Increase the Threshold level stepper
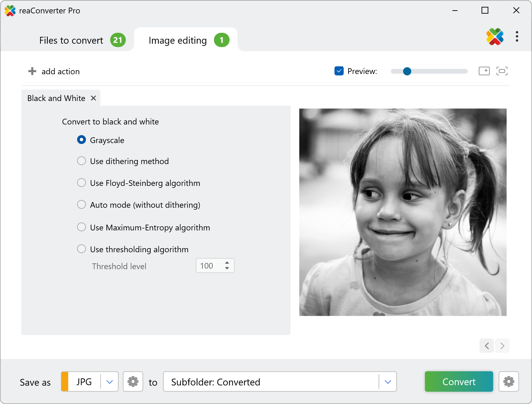Screen dimensions: 532x404 [227, 263]
